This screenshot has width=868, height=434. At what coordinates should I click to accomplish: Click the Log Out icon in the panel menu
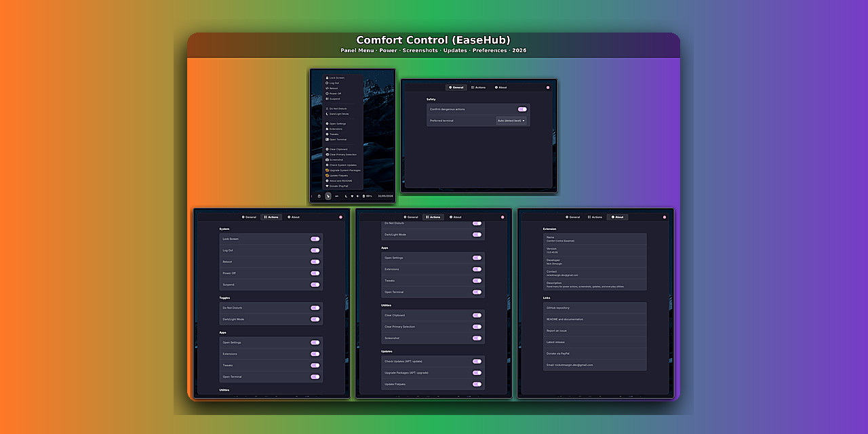point(326,83)
